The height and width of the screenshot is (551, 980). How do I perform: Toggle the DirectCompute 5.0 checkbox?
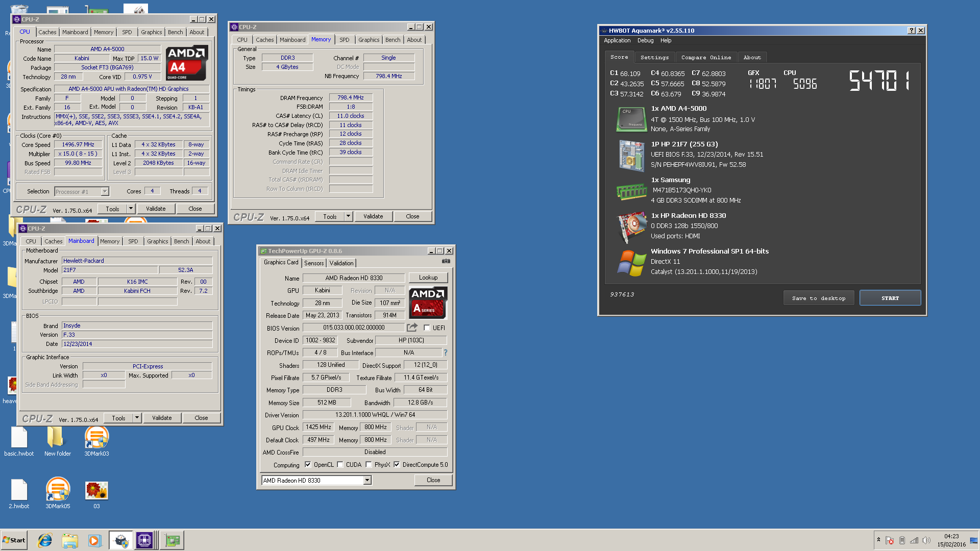[397, 464]
